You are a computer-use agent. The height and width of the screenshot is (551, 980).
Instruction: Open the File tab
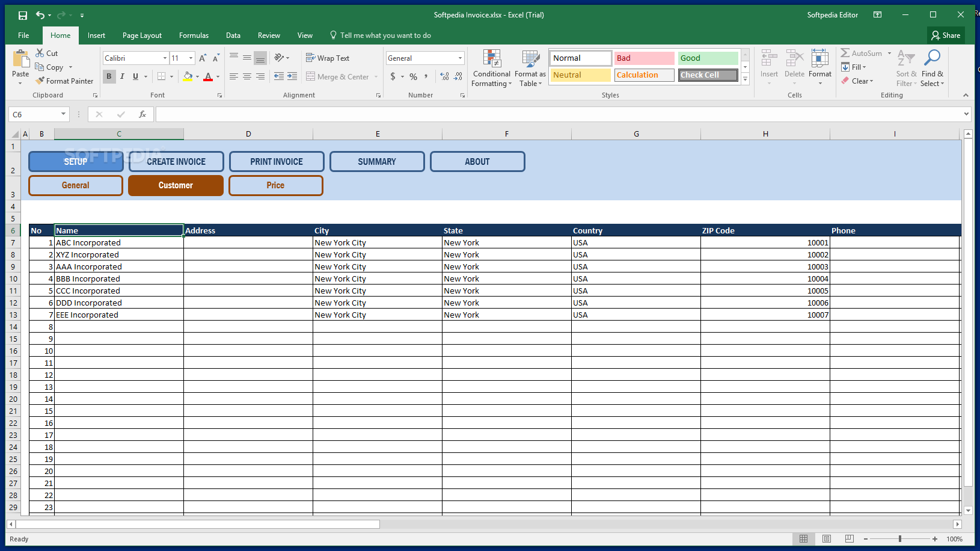[23, 35]
